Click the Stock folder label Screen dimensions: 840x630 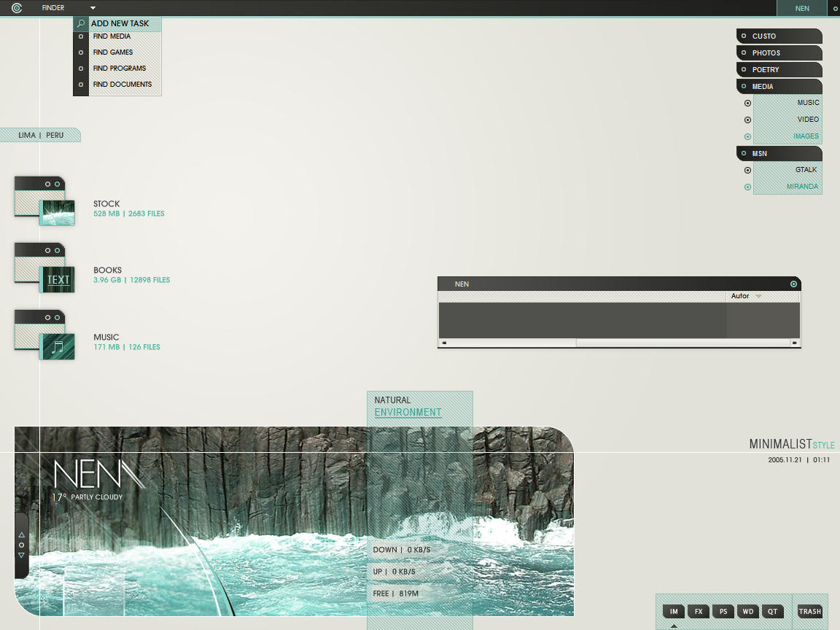click(x=106, y=203)
